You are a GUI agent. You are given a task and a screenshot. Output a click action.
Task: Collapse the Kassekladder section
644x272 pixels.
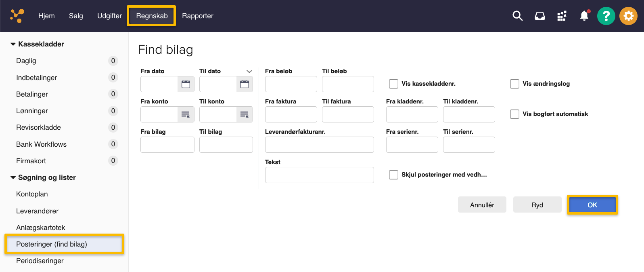[13, 44]
